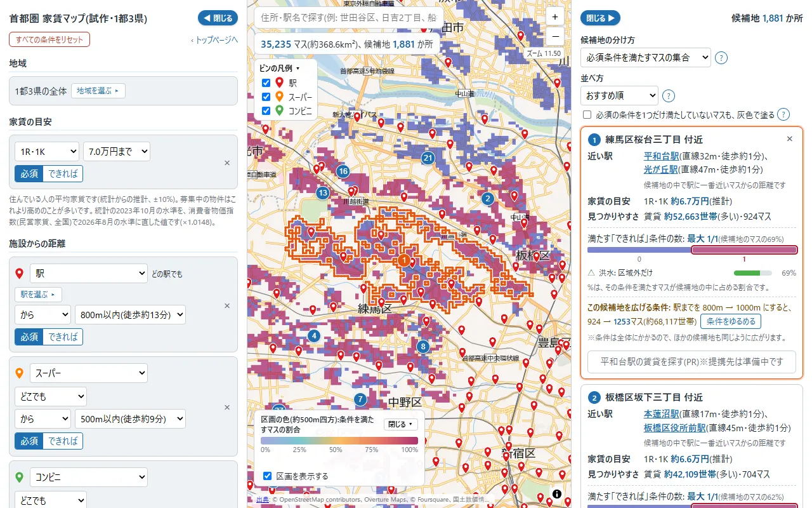The height and width of the screenshot is (508, 812).
Task: Enable the 灰色で塗る checkbox
Action: tap(587, 115)
